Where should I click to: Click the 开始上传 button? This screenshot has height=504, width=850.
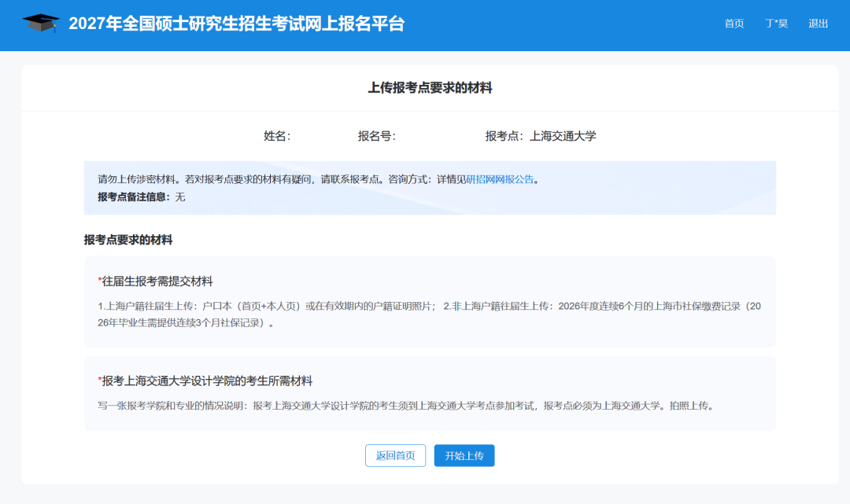[x=464, y=455]
